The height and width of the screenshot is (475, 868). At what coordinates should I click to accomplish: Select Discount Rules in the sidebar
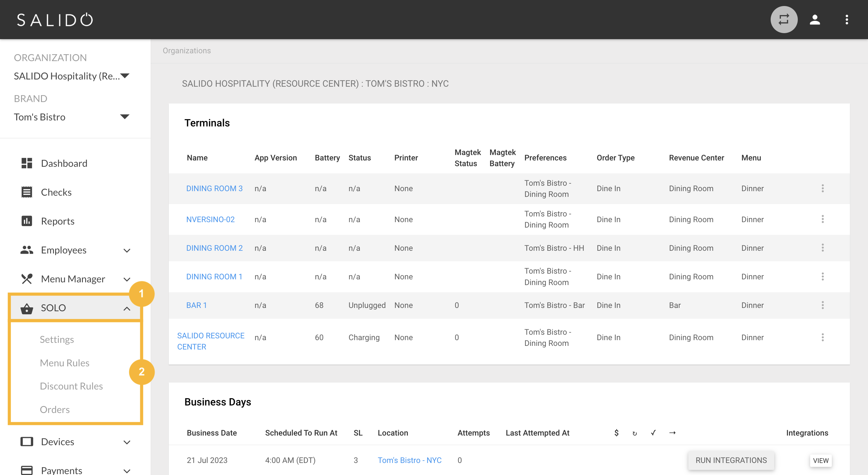pyautogui.click(x=71, y=386)
